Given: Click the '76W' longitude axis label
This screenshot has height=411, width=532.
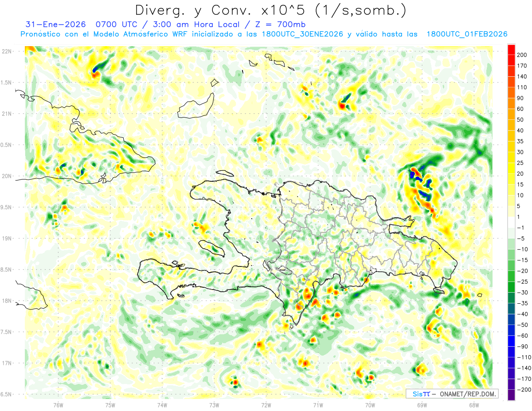Looking at the screenshot, I should click(x=58, y=405).
